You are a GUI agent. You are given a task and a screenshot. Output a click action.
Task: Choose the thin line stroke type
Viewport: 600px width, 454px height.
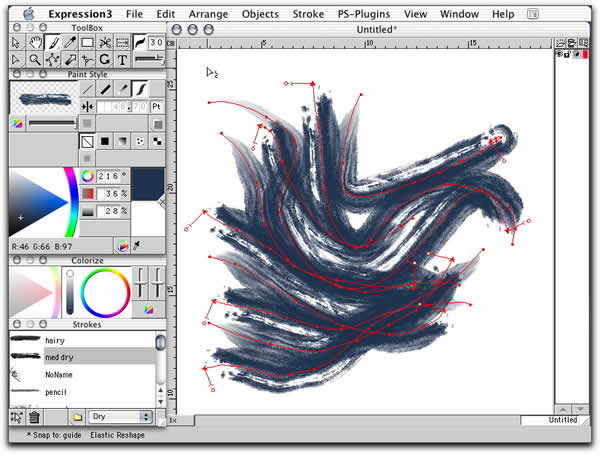(87, 89)
